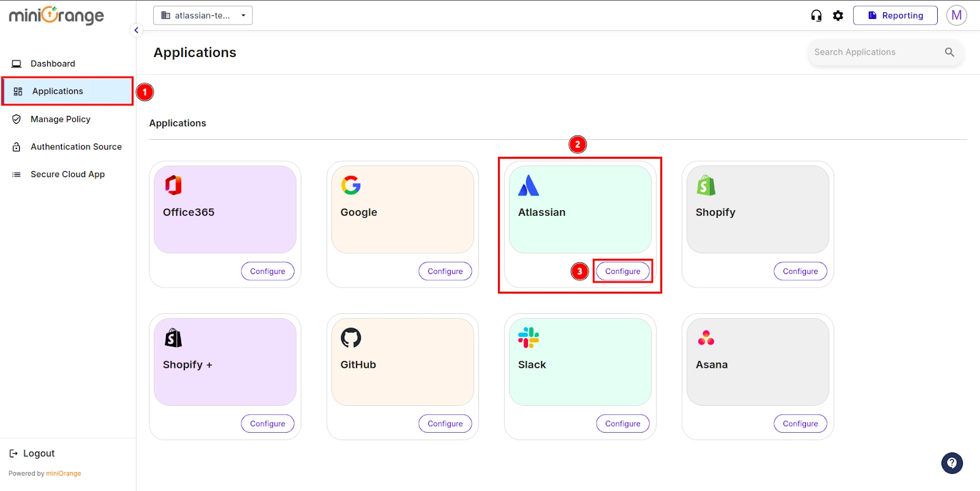Screen dimensions: 980x491
Task: Select the GitHub card label
Action: click(x=358, y=365)
